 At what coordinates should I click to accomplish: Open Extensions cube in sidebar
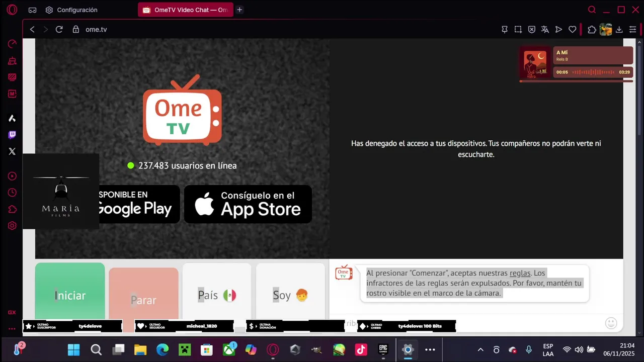click(x=12, y=209)
